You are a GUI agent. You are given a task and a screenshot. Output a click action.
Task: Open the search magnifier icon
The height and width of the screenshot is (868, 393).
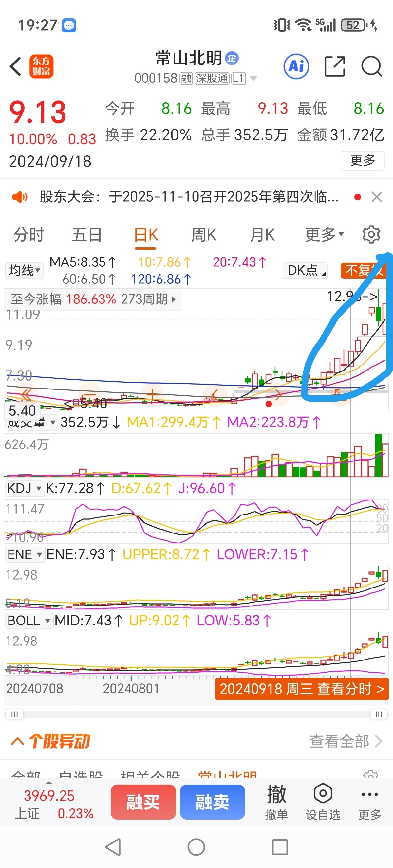[371, 66]
